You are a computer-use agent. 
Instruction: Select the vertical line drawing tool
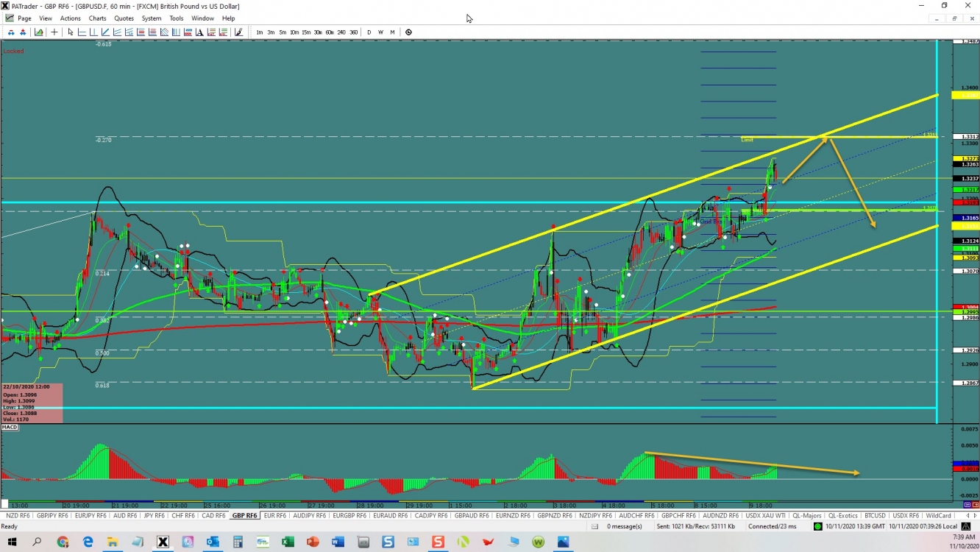[93, 32]
